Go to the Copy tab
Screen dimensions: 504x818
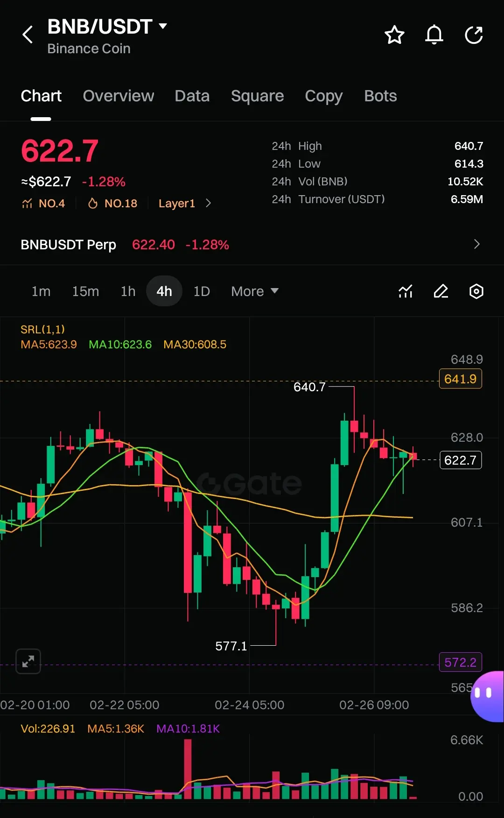point(324,96)
